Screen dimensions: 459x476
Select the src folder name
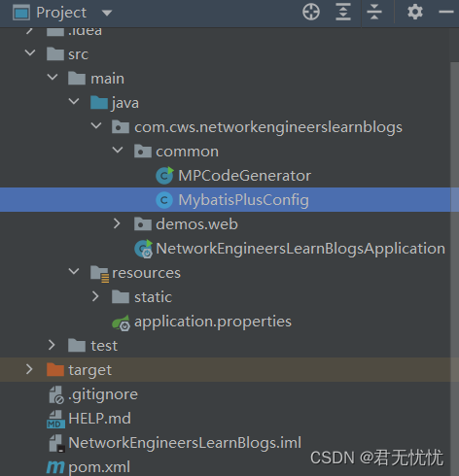78,54
